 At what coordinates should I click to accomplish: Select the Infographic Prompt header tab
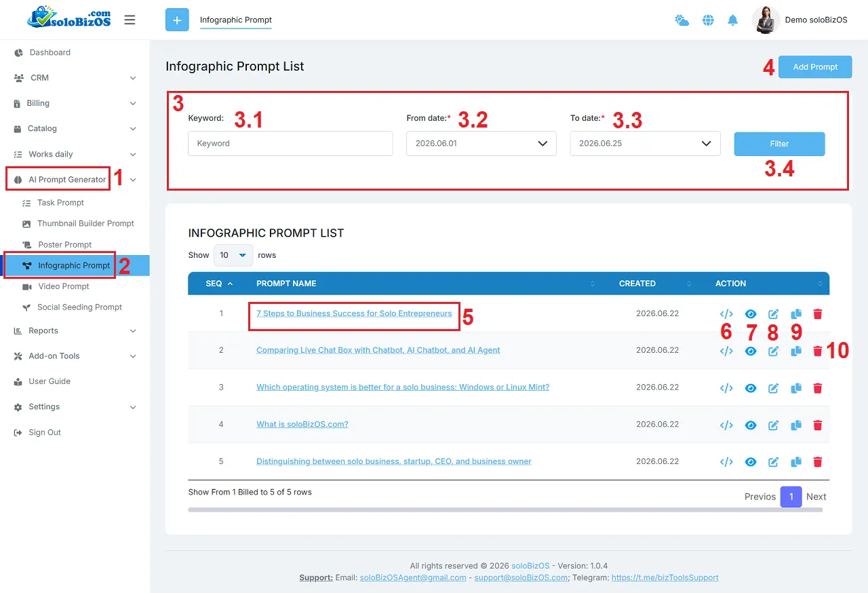236,20
